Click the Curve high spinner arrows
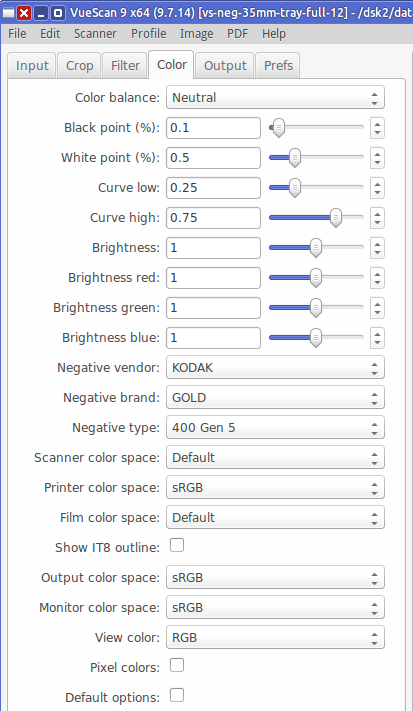Viewport: 413px width, 711px height. [x=377, y=218]
